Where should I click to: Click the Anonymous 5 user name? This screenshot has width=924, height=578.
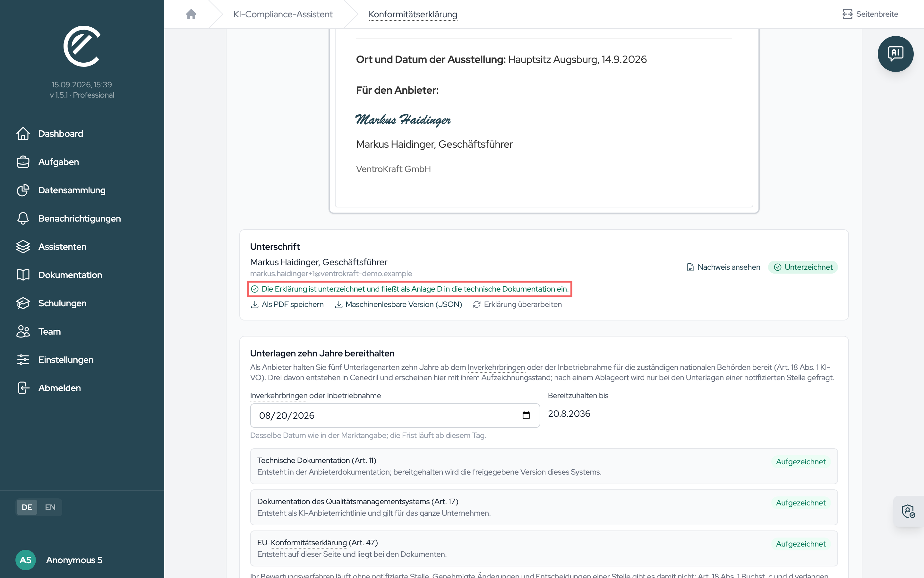(x=74, y=560)
